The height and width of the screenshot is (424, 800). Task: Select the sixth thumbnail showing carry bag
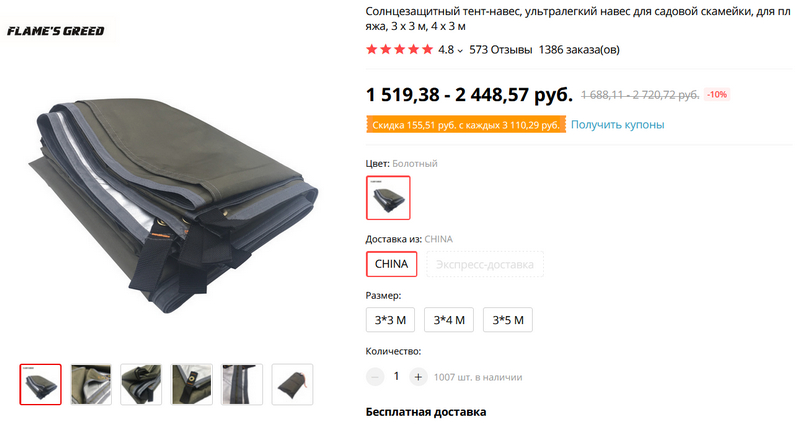click(x=292, y=384)
